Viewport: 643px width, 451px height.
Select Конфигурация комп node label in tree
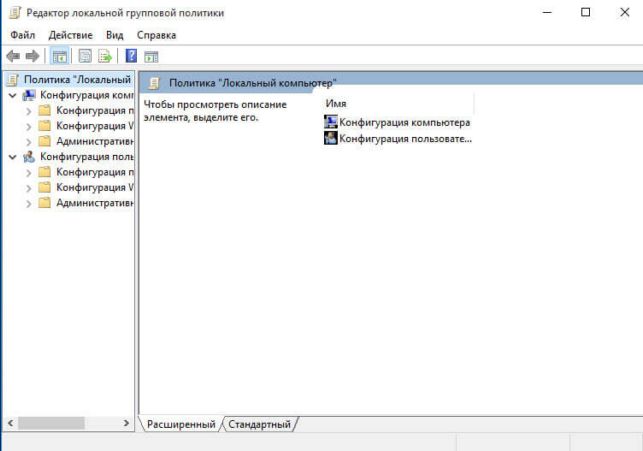[x=87, y=95]
